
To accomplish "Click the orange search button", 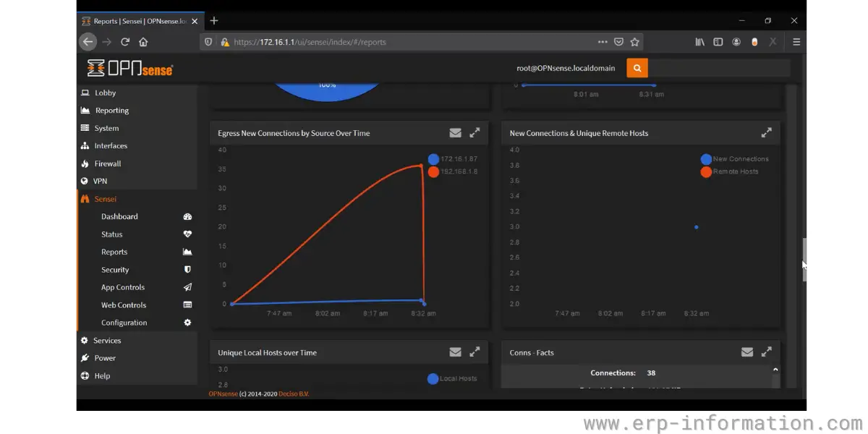I will (x=637, y=68).
